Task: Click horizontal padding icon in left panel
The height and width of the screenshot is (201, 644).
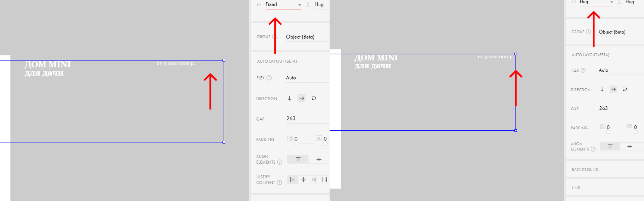Action: pyautogui.click(x=290, y=138)
